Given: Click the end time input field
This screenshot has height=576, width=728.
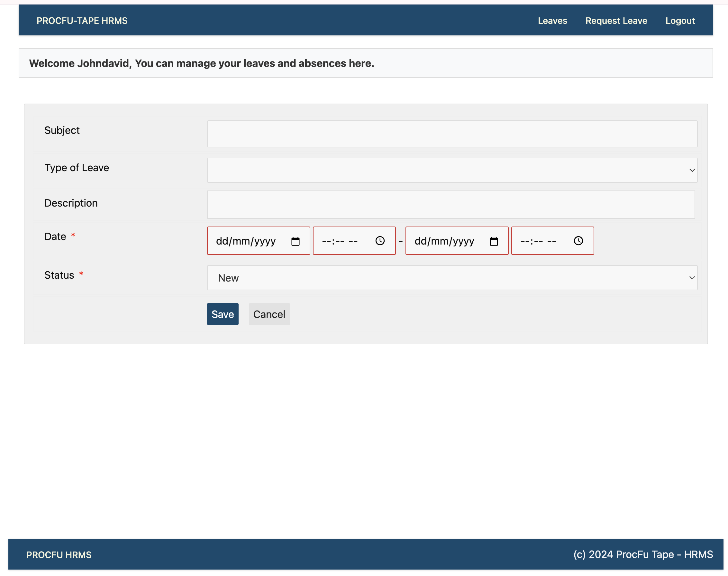Looking at the screenshot, I should (x=539, y=241).
